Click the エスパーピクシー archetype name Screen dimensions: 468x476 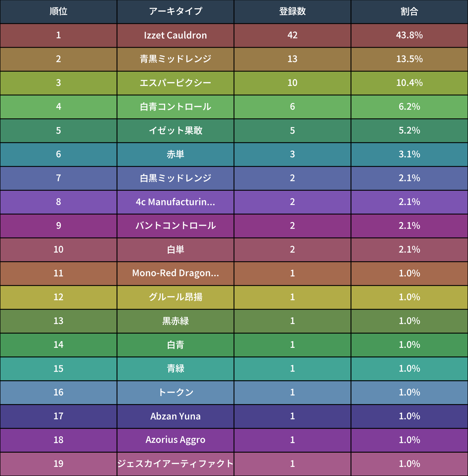click(175, 83)
